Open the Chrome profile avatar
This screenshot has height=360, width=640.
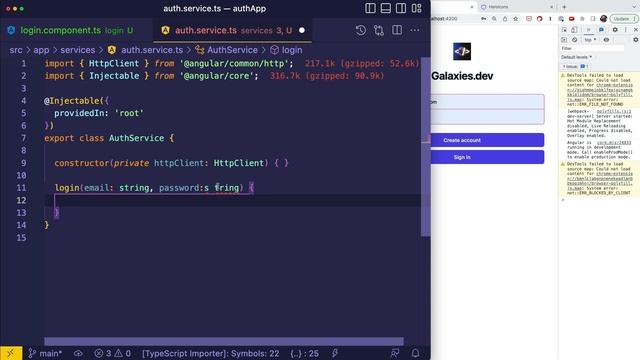(x=604, y=19)
